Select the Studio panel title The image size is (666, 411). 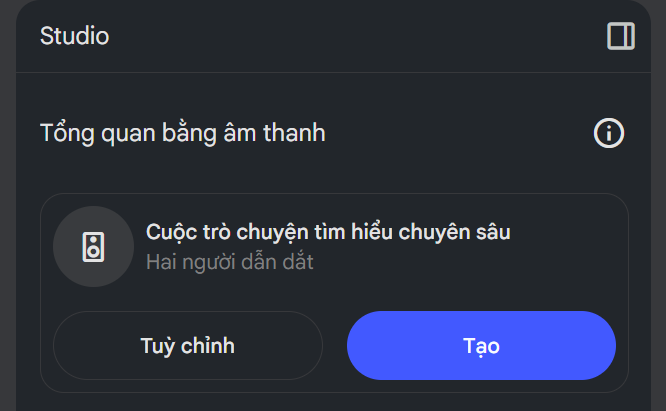pyautogui.click(x=75, y=36)
